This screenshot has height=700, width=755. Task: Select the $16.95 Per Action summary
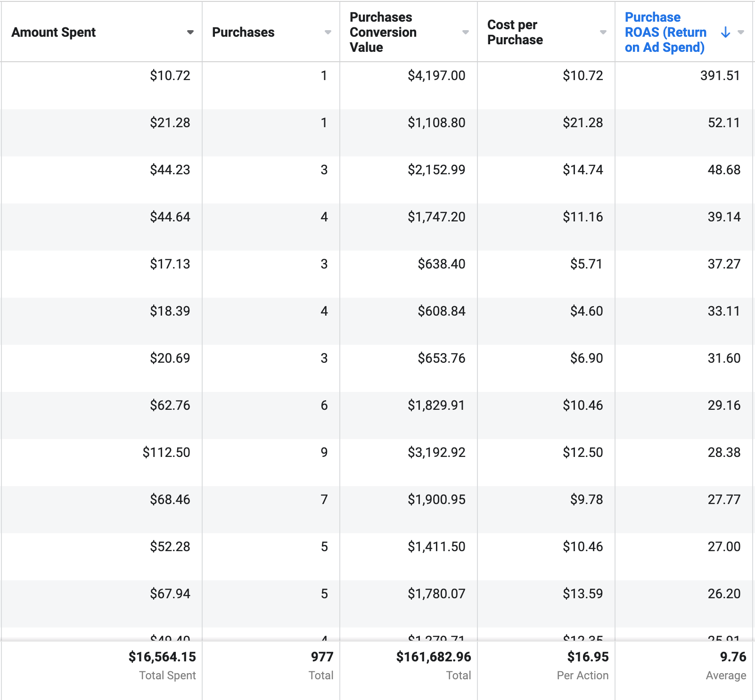pos(588,657)
